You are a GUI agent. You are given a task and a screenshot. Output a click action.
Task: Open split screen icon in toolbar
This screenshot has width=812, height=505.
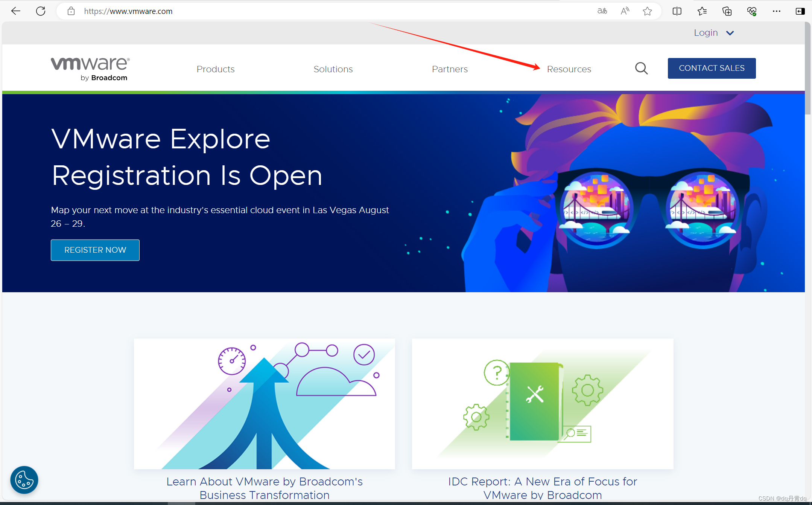pos(677,11)
